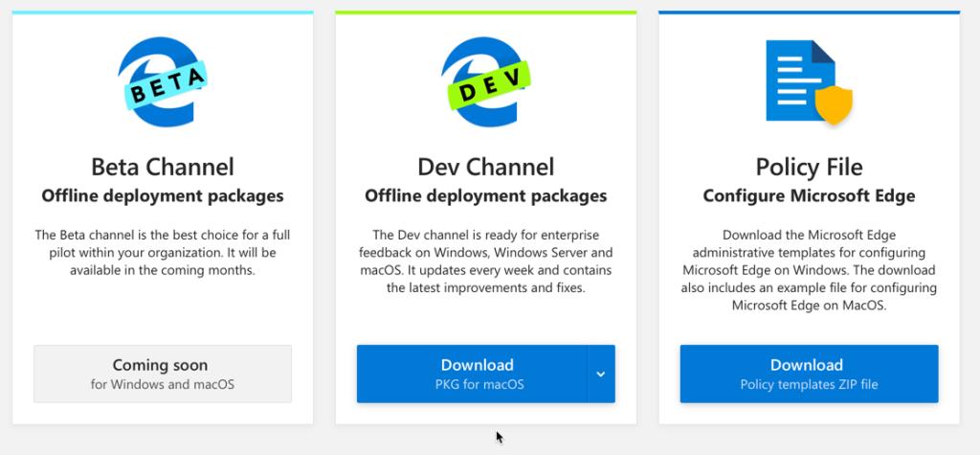This screenshot has height=455, width=980.
Task: Click the Edge Dev logo icon
Action: [x=485, y=82]
